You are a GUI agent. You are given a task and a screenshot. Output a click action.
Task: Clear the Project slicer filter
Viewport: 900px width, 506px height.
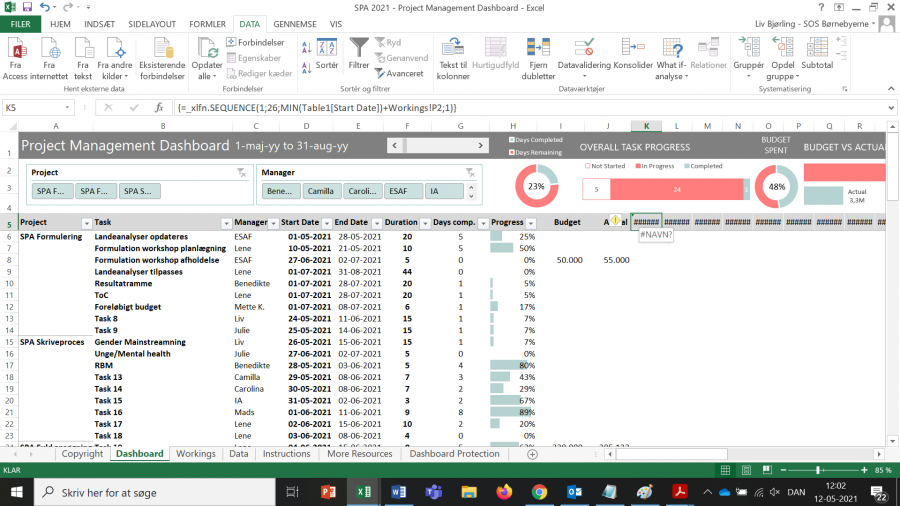tap(242, 172)
